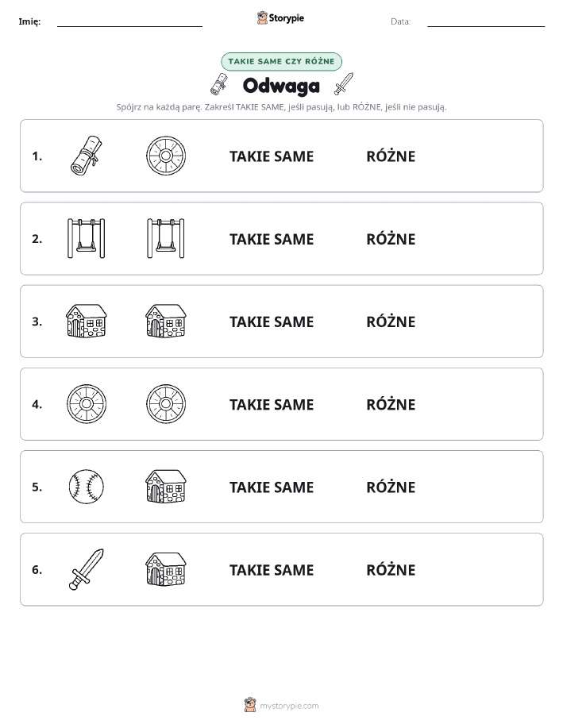Choose TAKIE SAME for row 3

272,322
